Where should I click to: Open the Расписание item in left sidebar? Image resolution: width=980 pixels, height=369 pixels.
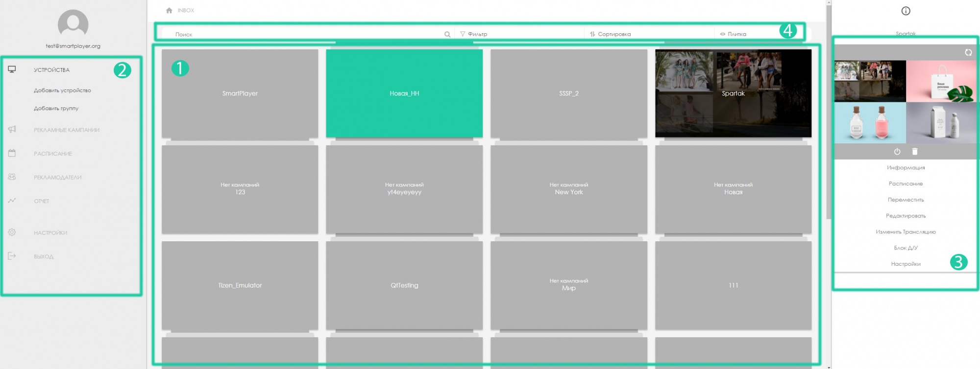[53, 154]
